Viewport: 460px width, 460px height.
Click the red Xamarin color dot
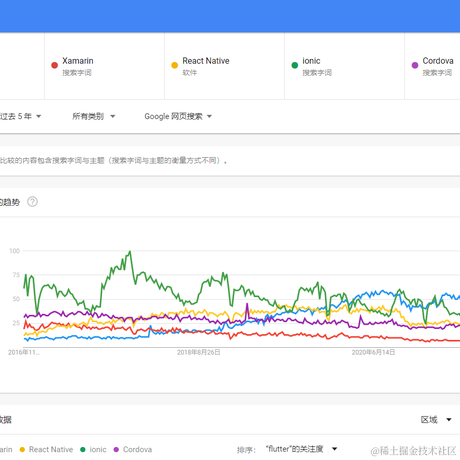pyautogui.click(x=54, y=65)
